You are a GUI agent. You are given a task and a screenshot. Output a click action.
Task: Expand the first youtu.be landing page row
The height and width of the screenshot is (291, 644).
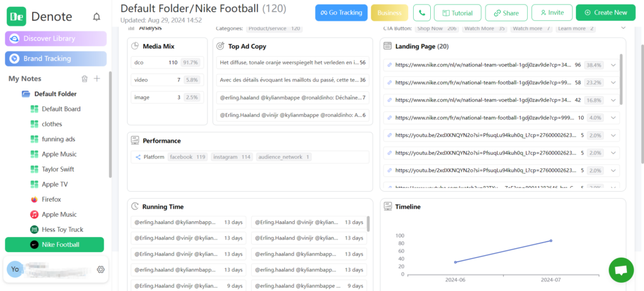tap(613, 136)
